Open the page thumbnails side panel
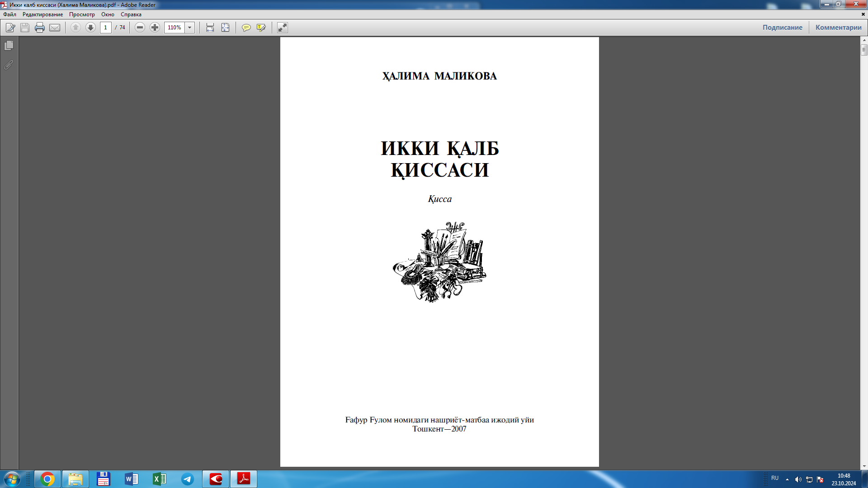 coord(9,46)
